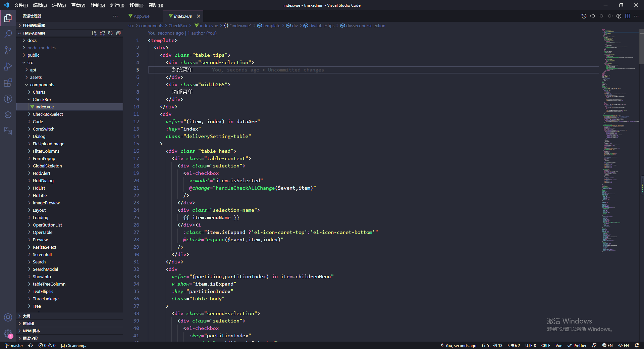
Task: Open notifications bell in status bar
Action: tap(637, 345)
